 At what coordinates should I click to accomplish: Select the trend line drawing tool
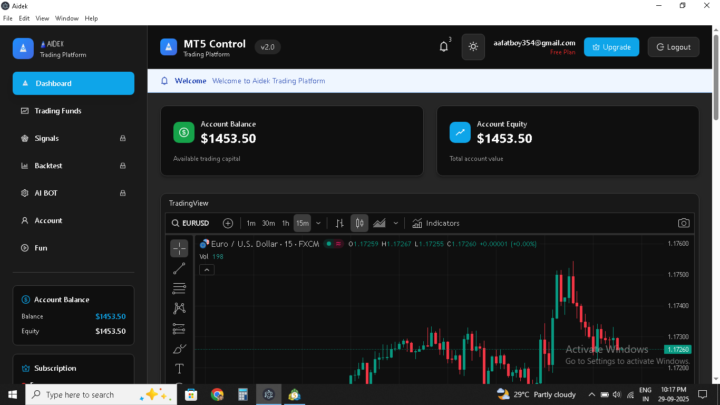coord(179,269)
